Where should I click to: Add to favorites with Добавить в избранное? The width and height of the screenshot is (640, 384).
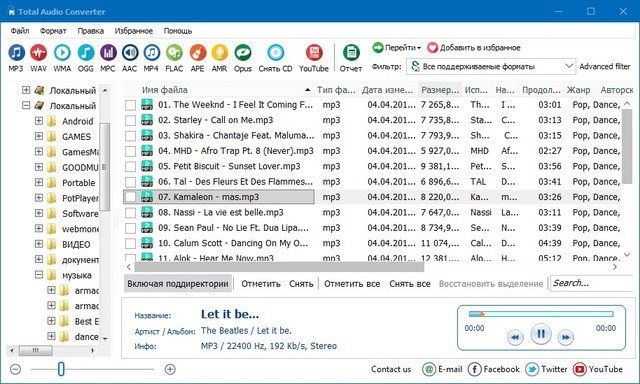(x=474, y=48)
